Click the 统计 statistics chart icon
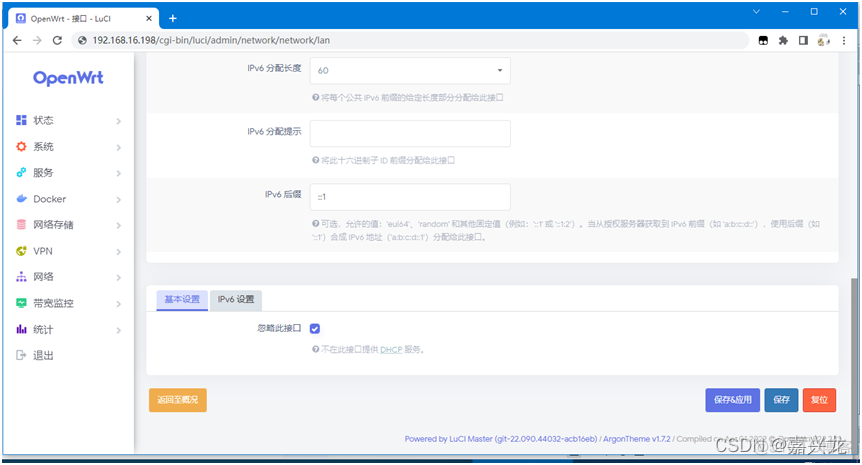The width and height of the screenshot is (862, 465). 21,329
